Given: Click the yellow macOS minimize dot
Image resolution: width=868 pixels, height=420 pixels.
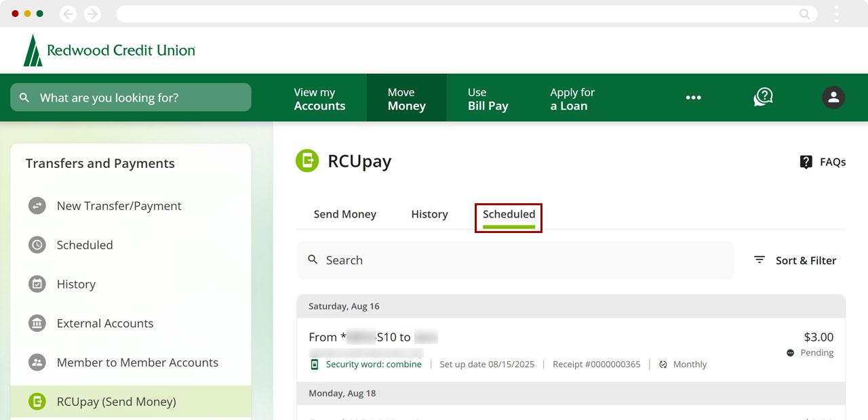Looking at the screenshot, I should click(27, 14).
